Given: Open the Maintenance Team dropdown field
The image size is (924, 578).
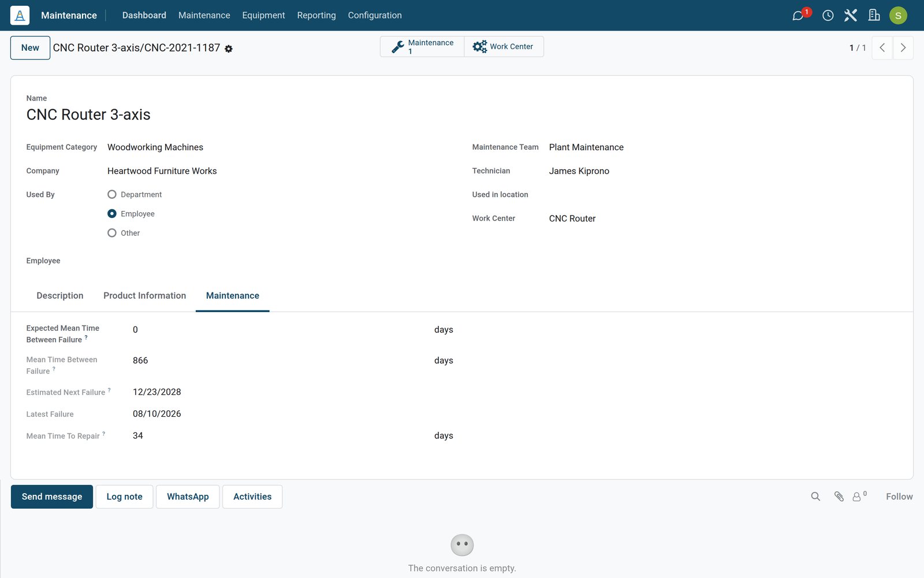Looking at the screenshot, I should 722,147.
